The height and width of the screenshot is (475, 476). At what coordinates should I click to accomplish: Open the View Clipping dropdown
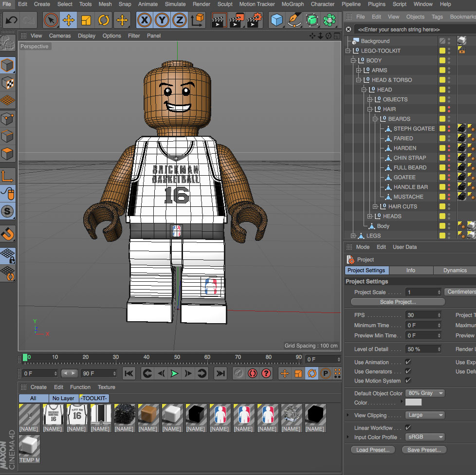coord(424,415)
